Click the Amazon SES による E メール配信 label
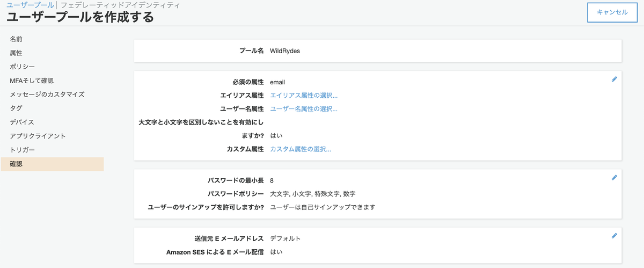This screenshot has height=268, width=644. 215,252
